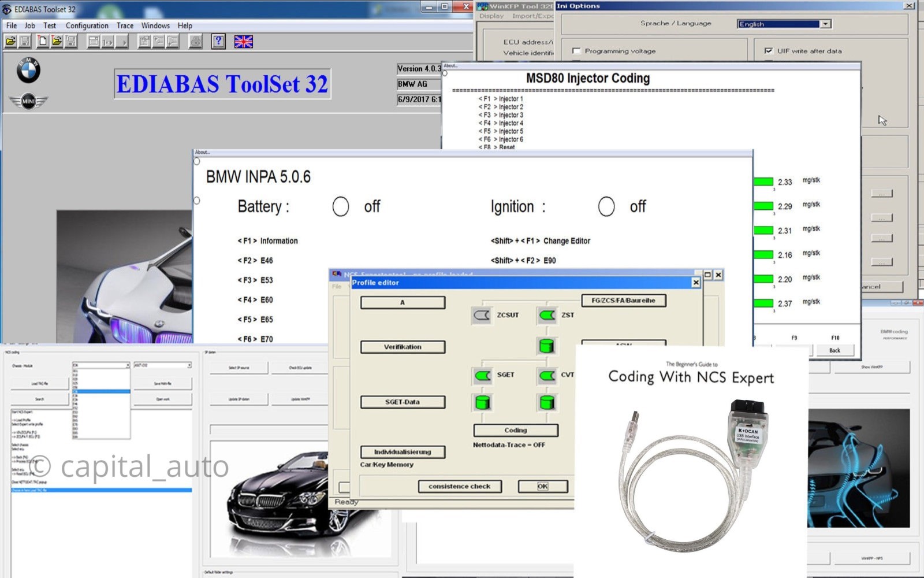Click the Battery status circle in INPA
The image size is (924, 578).
click(x=341, y=206)
